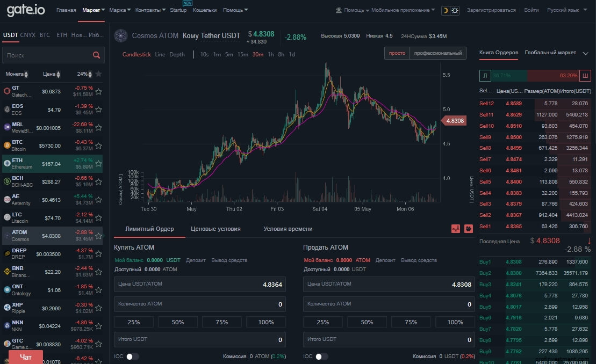
Task: Open the Русский язык language dropdown
Action: tap(567, 10)
